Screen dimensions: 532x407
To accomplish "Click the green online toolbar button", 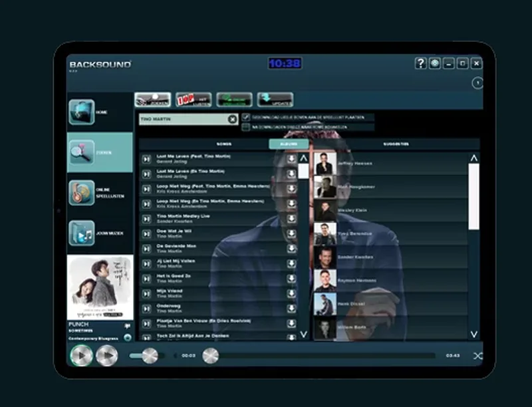I will coord(234,100).
